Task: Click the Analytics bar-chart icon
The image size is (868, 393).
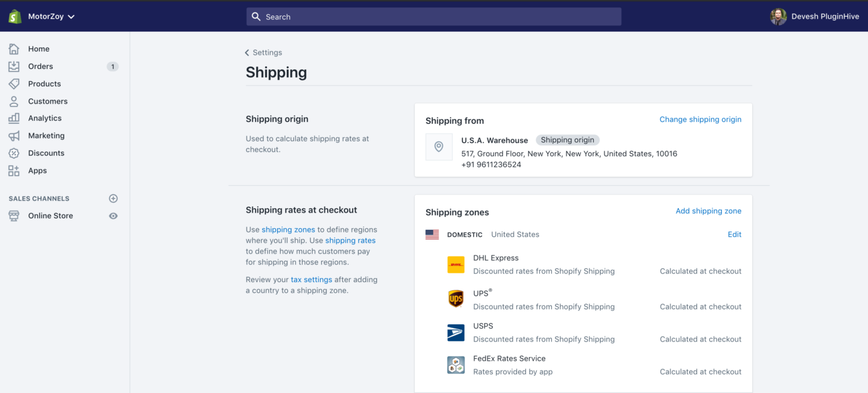Action: coord(15,118)
